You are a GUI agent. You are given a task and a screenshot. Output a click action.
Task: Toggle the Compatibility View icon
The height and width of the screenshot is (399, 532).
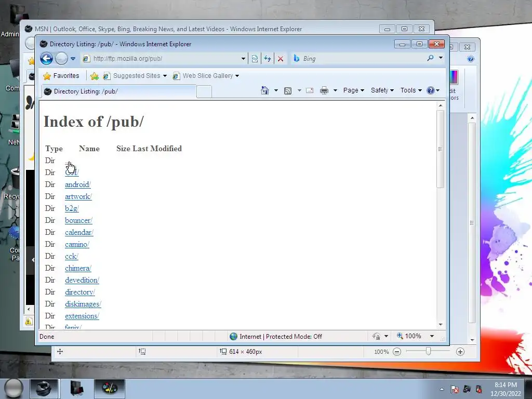click(255, 59)
